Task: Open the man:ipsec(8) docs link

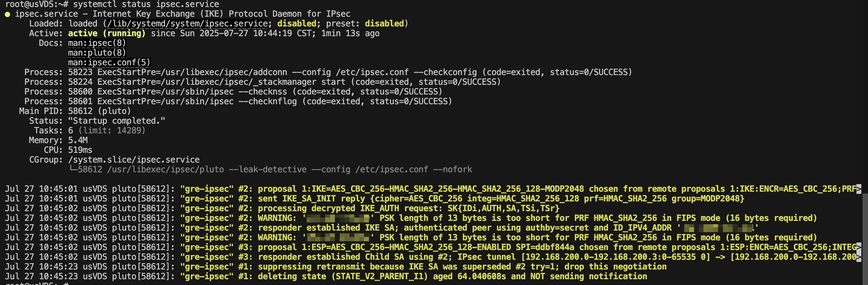Action: [x=97, y=43]
